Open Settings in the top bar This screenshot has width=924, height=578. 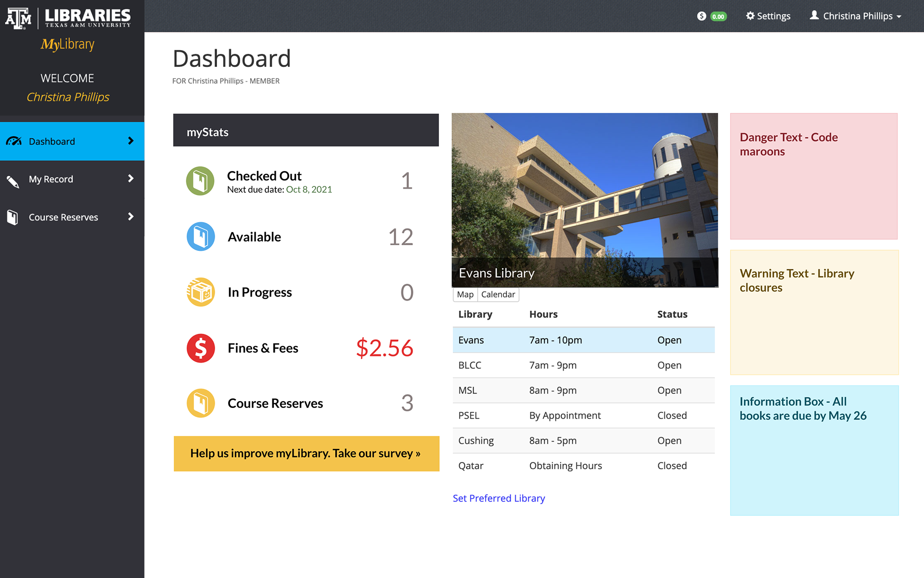click(768, 16)
